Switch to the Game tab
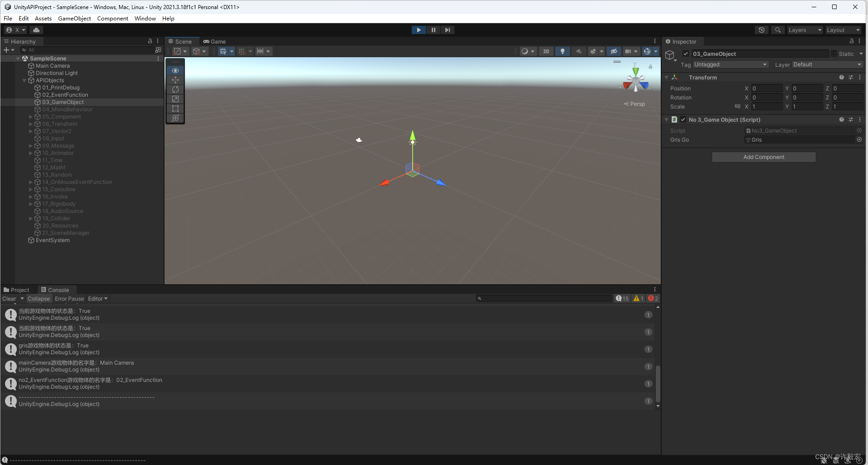The image size is (868, 465). (215, 41)
